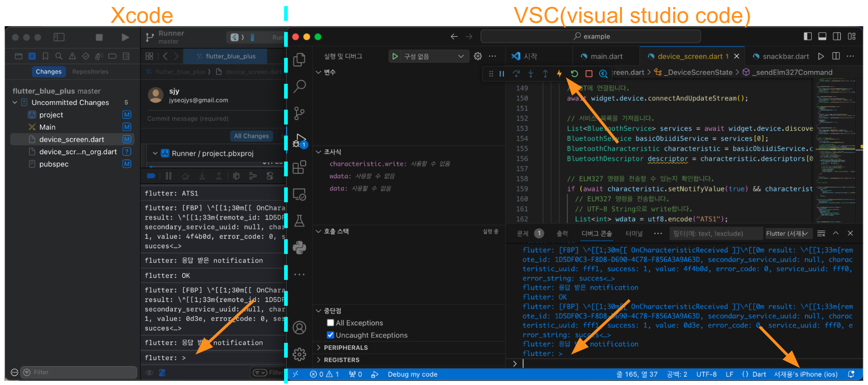The width and height of the screenshot is (868, 385).
Task: Collapse the 변수 variables section
Action: [x=319, y=72]
